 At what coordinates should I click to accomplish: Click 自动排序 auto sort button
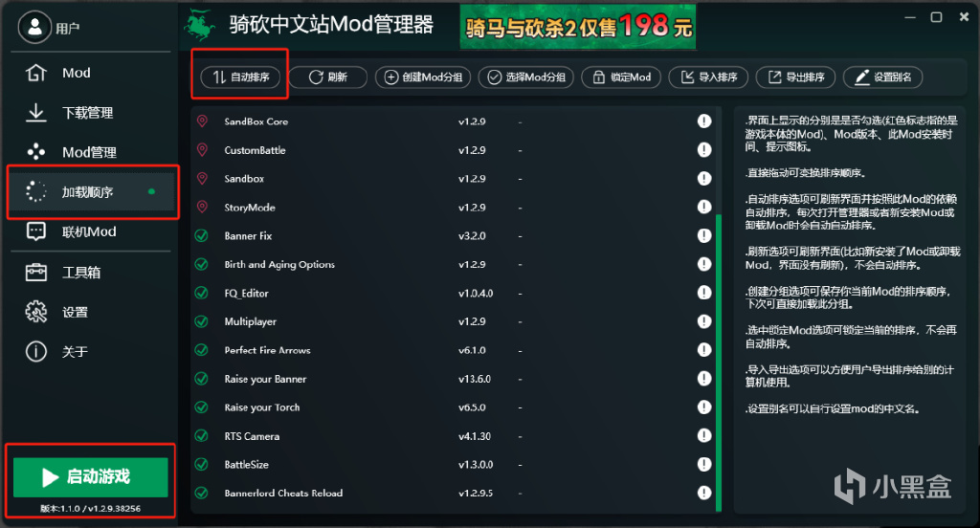(240, 77)
